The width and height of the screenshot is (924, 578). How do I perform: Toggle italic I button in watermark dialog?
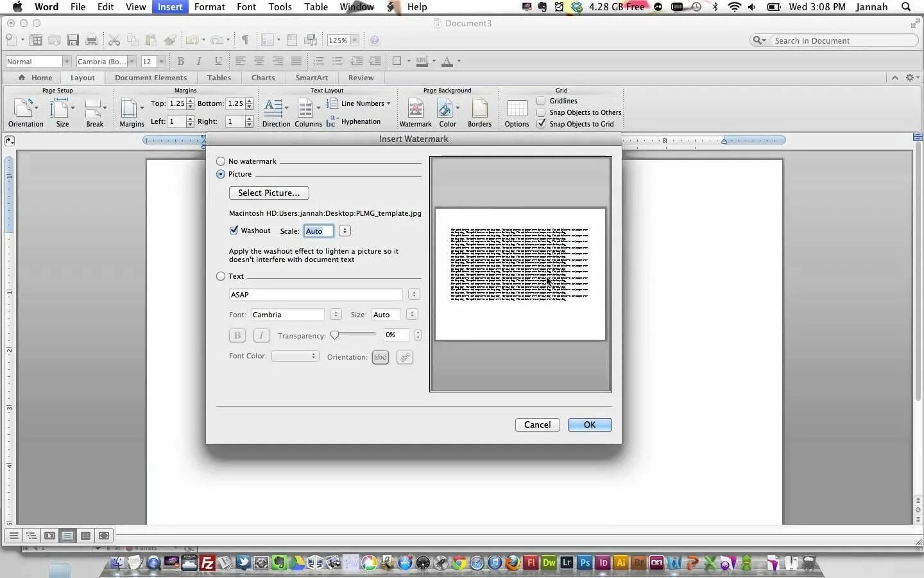(x=261, y=335)
